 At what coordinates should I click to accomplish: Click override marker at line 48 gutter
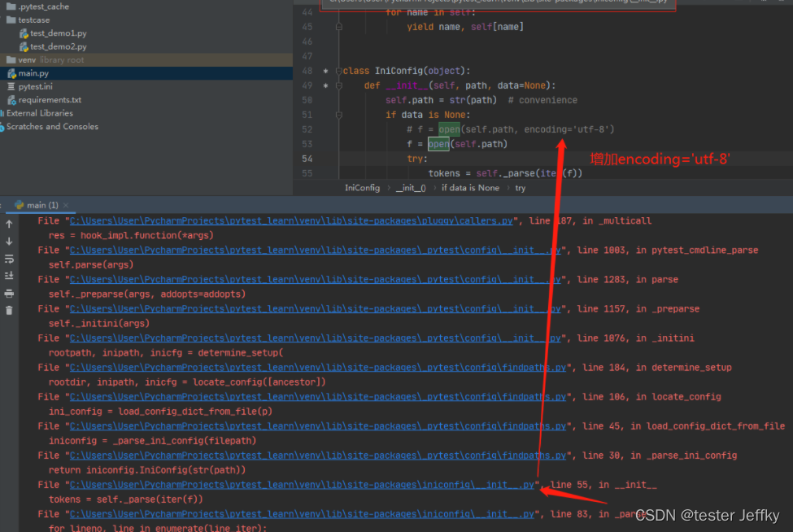click(x=325, y=71)
